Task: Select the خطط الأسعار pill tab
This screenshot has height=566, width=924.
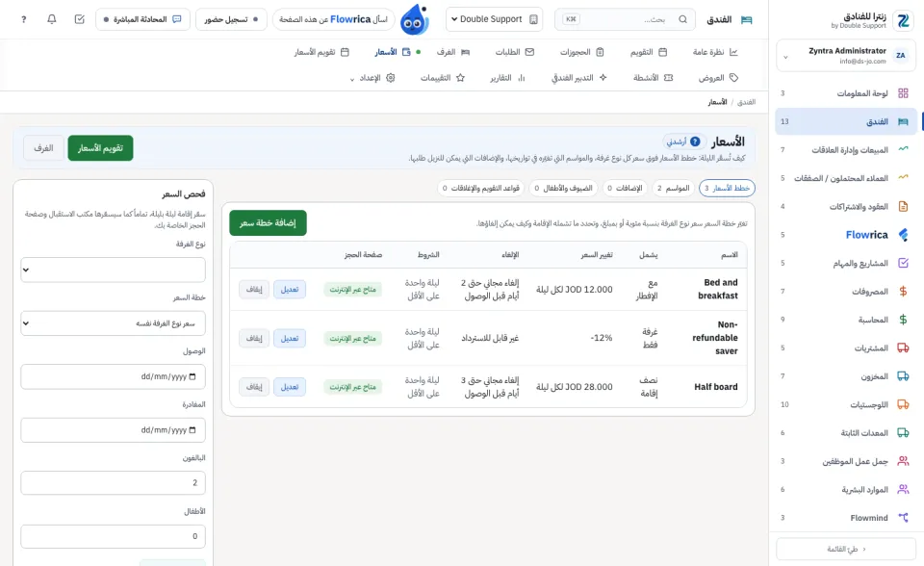Action: [728, 188]
